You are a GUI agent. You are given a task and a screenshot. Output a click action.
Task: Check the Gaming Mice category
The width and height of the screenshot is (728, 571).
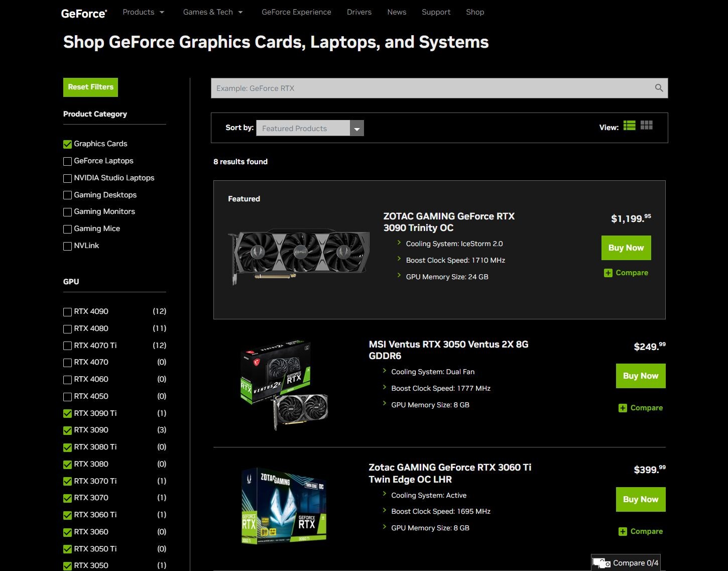[x=67, y=229]
